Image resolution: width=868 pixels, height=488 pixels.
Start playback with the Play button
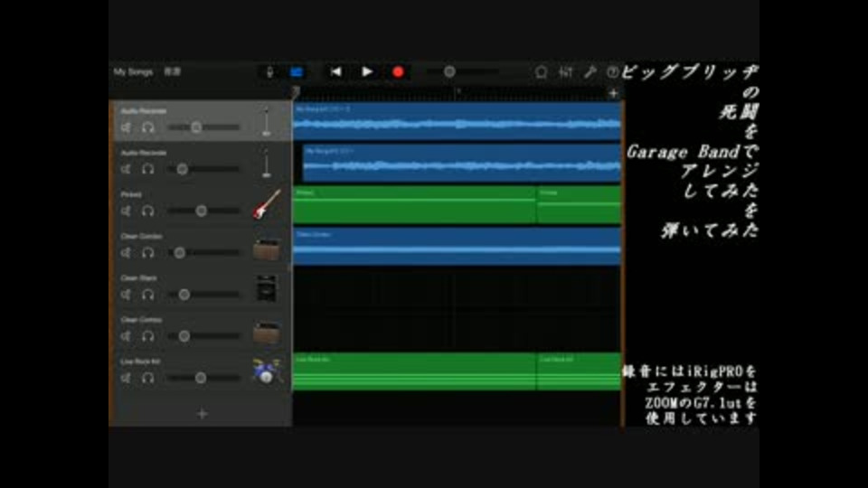tap(367, 72)
